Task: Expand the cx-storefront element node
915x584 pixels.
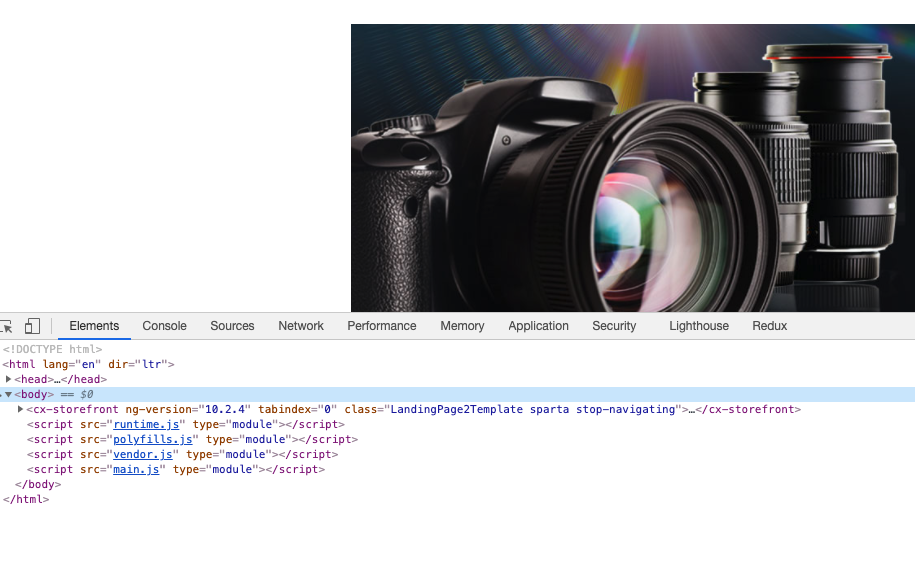Action: [x=20, y=410]
